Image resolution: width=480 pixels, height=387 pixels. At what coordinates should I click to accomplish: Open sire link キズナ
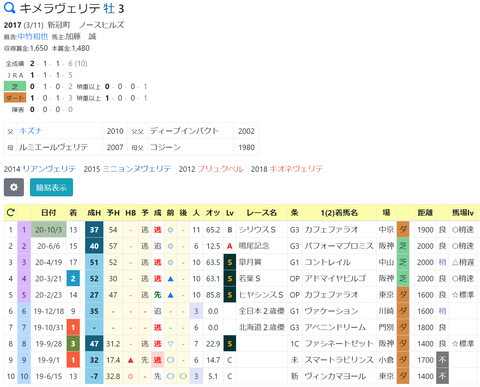[x=30, y=131]
